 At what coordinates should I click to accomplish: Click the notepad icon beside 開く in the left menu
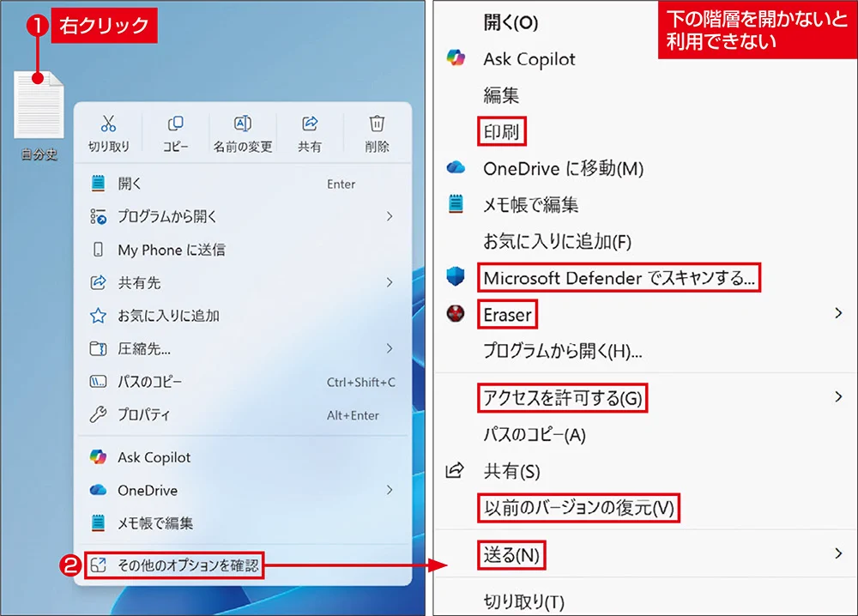coord(98,184)
